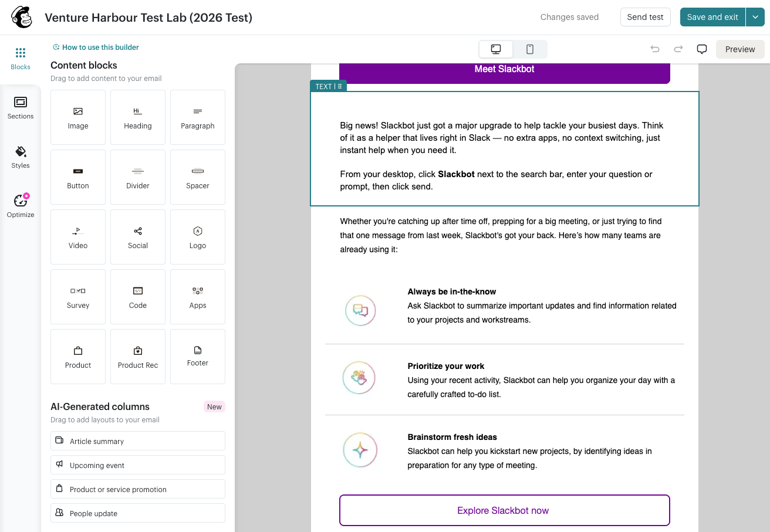The height and width of the screenshot is (532, 770).
Task: Click the Explore Slackbot now button
Action: (505, 510)
